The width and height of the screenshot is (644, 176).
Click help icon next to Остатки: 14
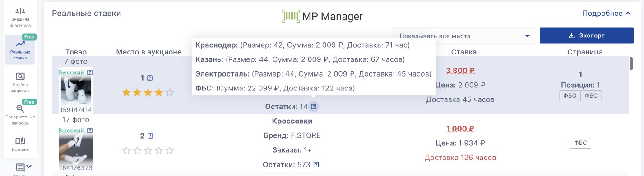(315, 107)
